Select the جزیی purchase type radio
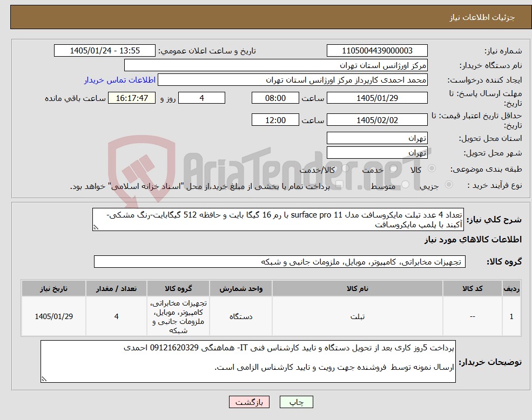The width and height of the screenshot is (532, 420). (x=448, y=185)
